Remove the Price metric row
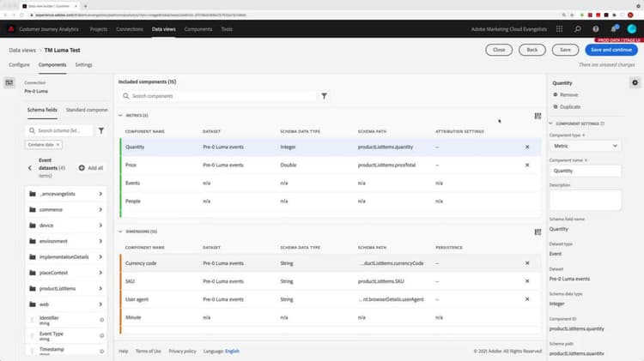Viewport: 644px width, 361px height. point(527,165)
